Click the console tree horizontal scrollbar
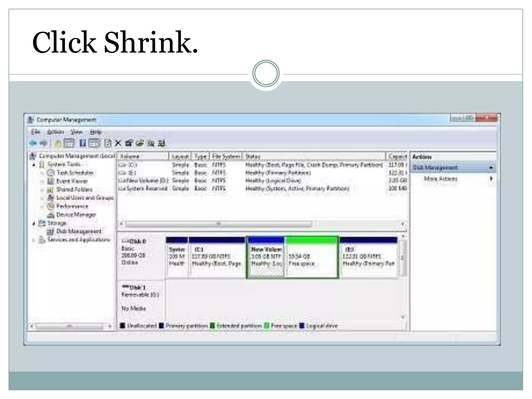Screen dimensions: 532x399 (70, 326)
